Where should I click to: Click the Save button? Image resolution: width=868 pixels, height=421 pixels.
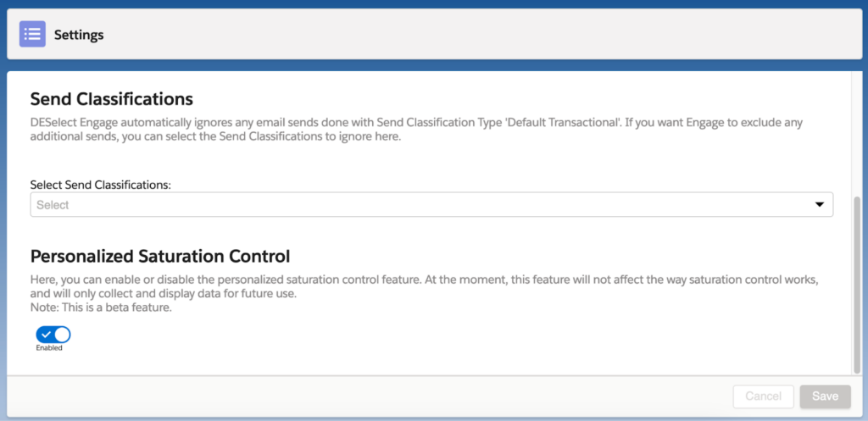point(825,396)
